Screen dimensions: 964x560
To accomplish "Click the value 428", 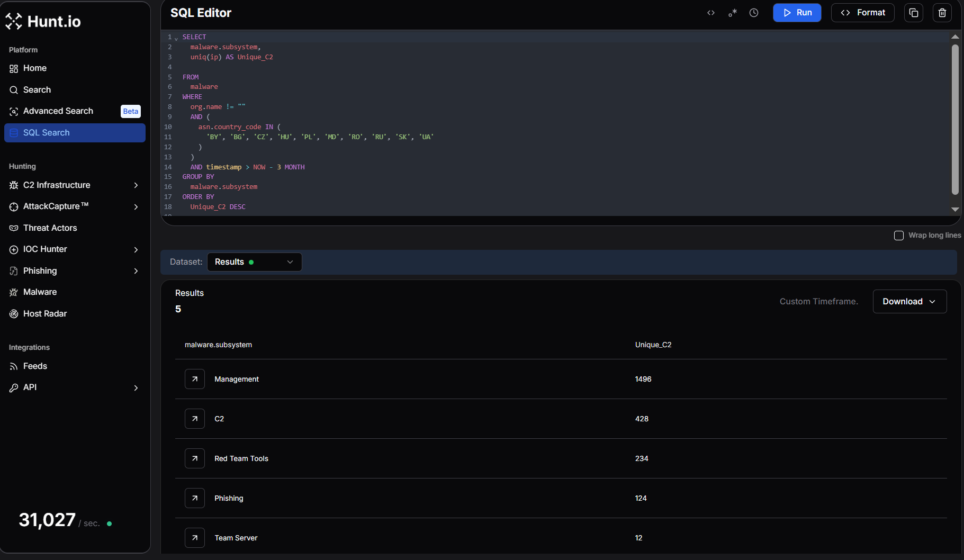I will [642, 419].
